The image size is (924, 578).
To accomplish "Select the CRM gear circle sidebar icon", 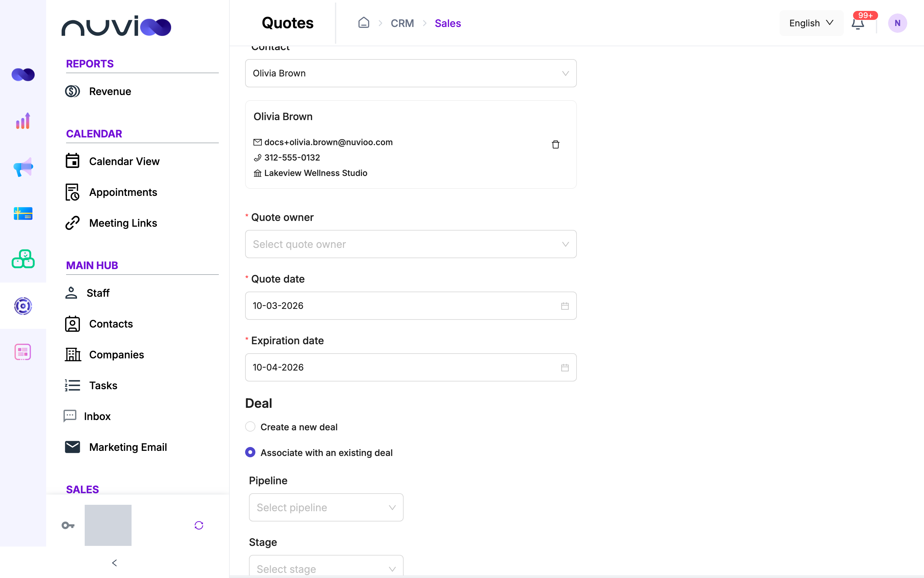I will click(x=23, y=306).
